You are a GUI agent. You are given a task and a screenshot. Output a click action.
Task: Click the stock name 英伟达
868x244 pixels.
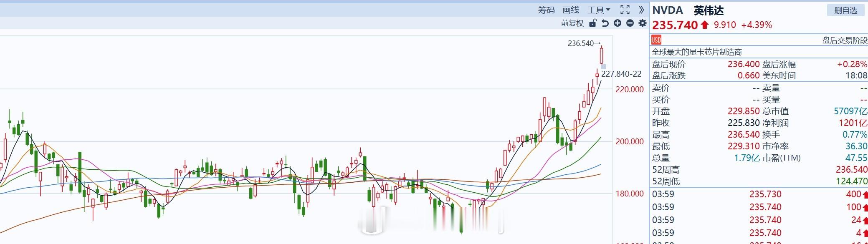(x=709, y=10)
